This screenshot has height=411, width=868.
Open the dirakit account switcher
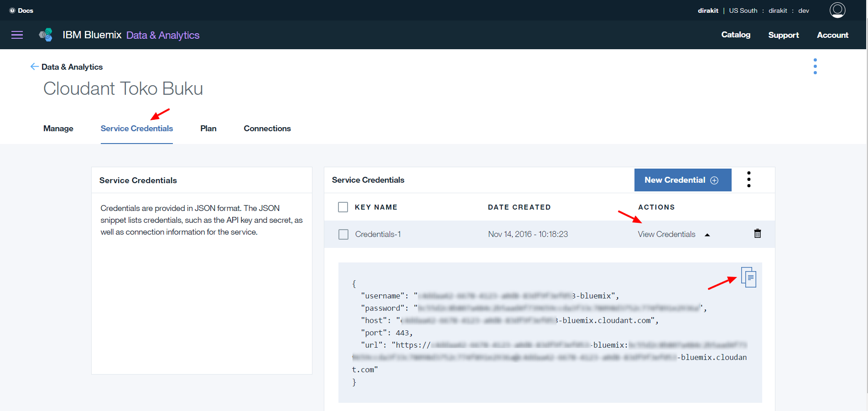(707, 10)
